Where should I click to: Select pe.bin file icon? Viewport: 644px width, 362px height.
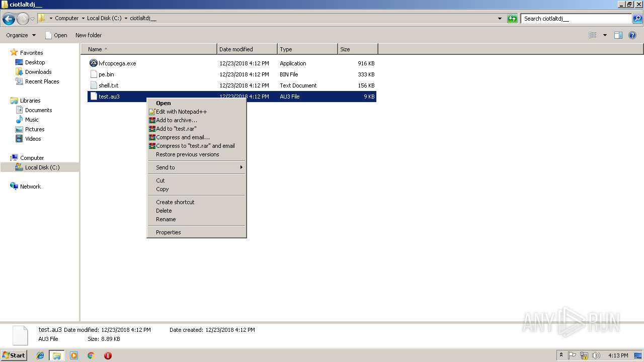[x=94, y=74]
